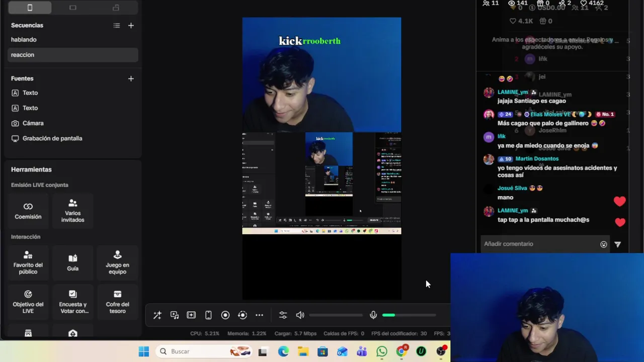644x362 pixels.
Task: Switch to portrait phone layout tab
Action: (30, 8)
